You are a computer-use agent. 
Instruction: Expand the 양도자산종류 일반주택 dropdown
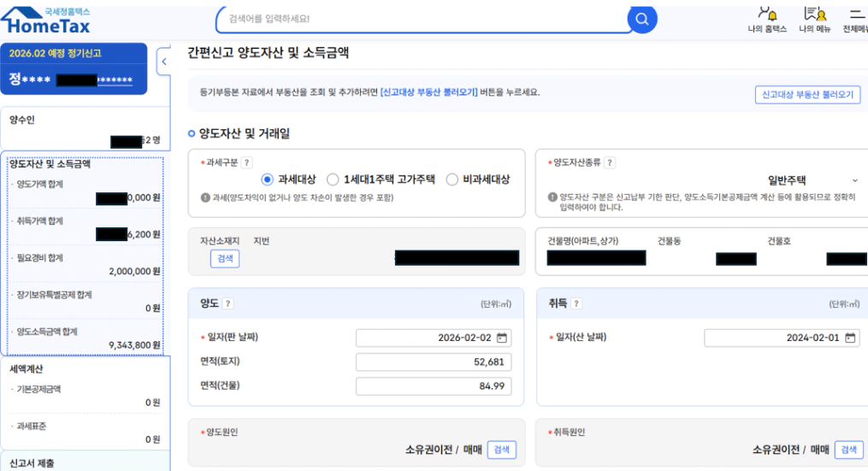pos(854,180)
